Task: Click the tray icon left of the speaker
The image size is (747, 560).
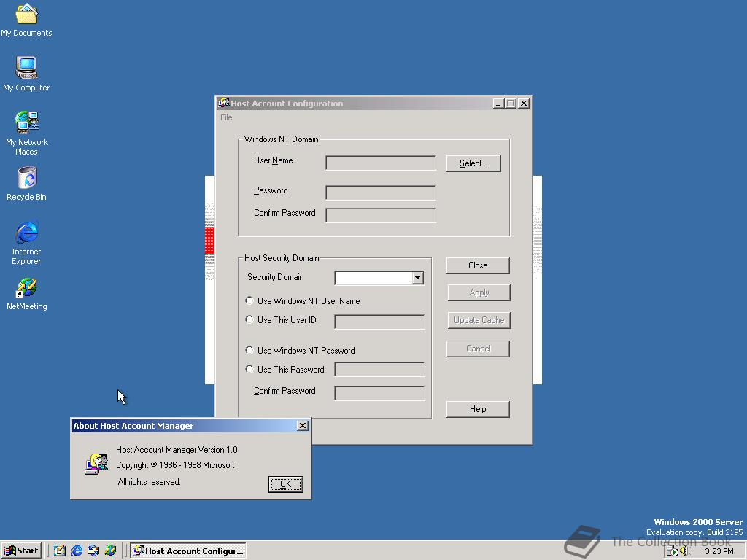Action: click(x=672, y=551)
